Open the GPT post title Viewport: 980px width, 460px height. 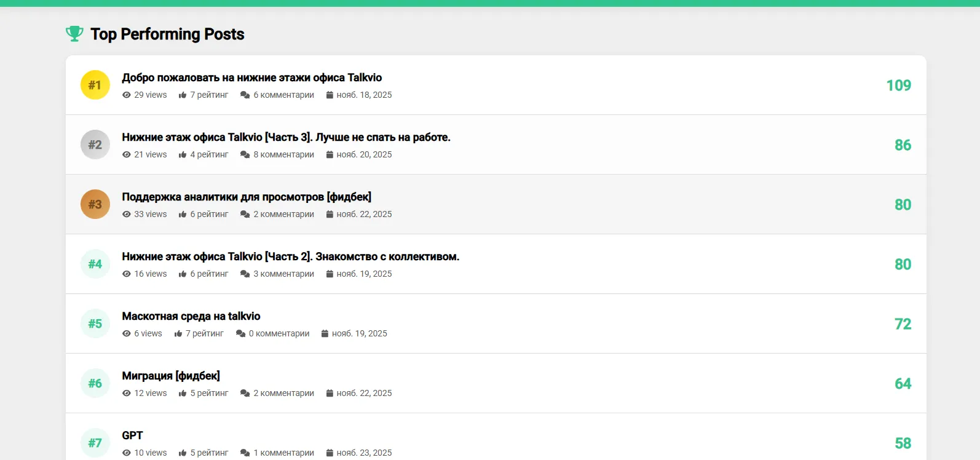tap(132, 435)
